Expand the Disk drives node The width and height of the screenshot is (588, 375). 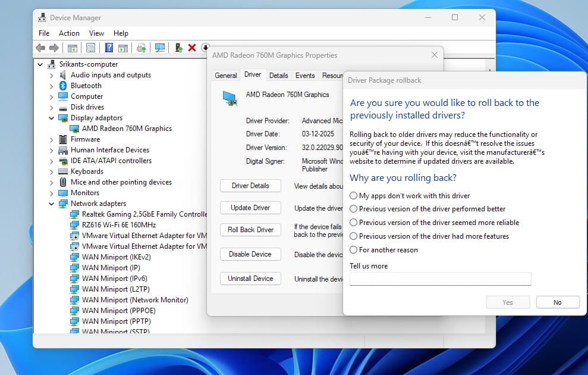51,107
